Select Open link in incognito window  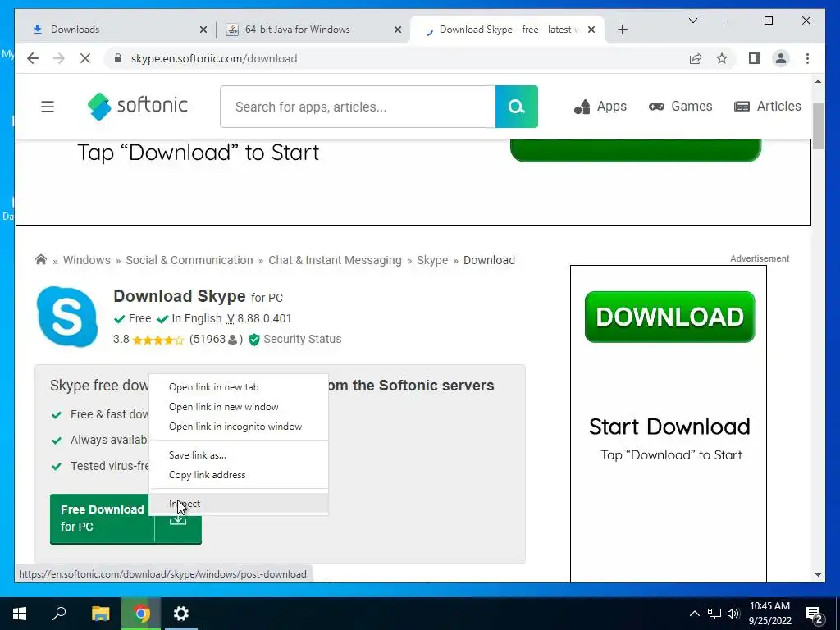tap(239, 427)
